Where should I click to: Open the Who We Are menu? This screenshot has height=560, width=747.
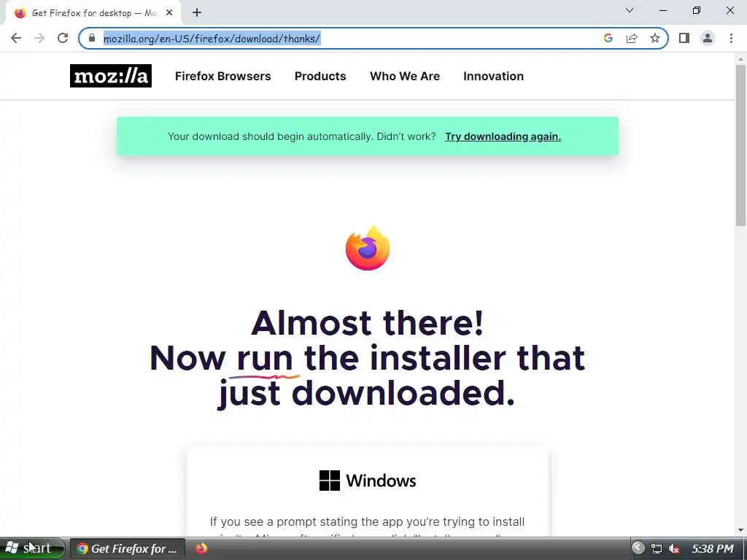[x=405, y=76]
